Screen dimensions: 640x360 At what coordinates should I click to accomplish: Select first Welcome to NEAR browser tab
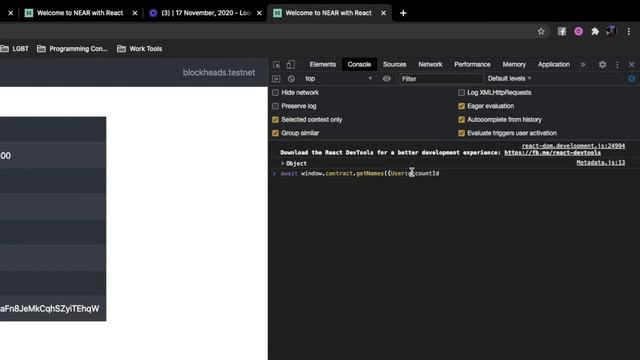(80, 13)
